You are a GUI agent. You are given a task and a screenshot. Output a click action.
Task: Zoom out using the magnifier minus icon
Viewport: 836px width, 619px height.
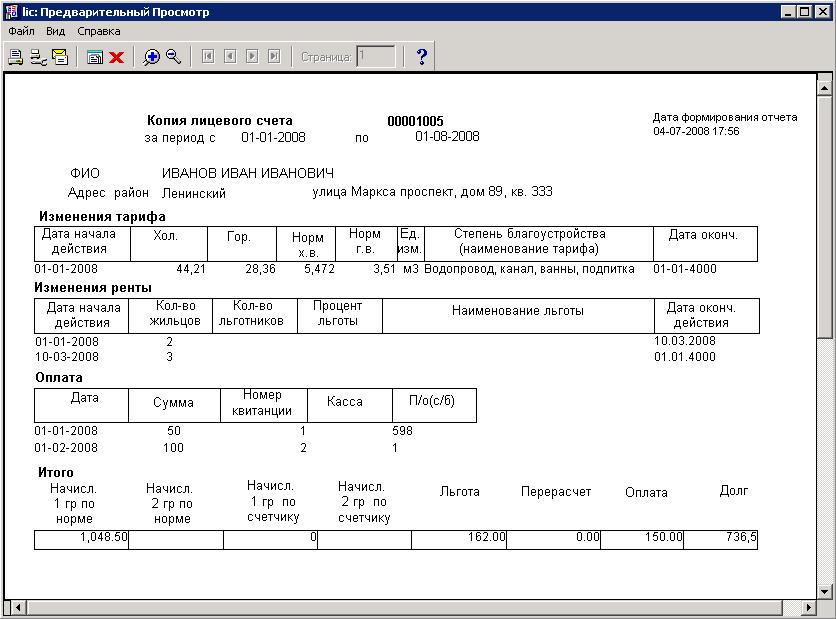tap(174, 57)
